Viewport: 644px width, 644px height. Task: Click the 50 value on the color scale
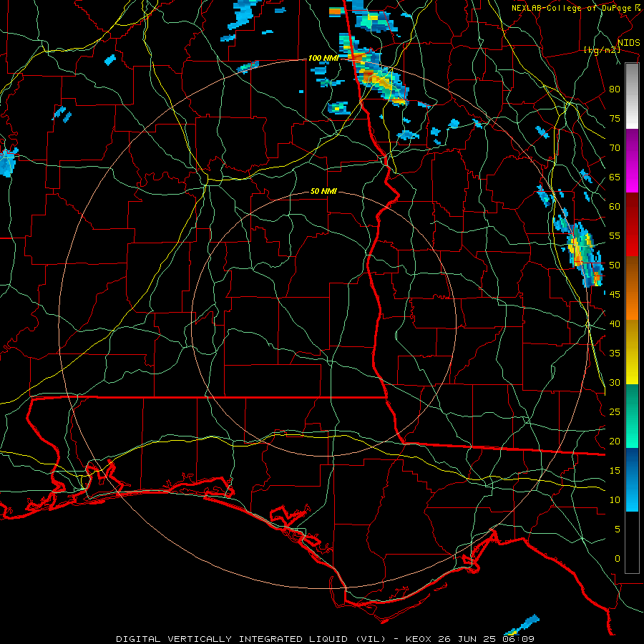pos(615,265)
